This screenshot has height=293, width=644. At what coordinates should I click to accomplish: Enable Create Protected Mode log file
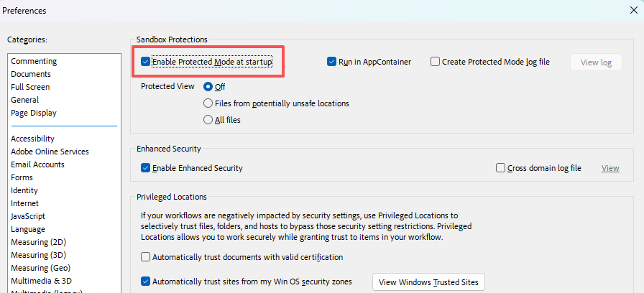(x=436, y=62)
